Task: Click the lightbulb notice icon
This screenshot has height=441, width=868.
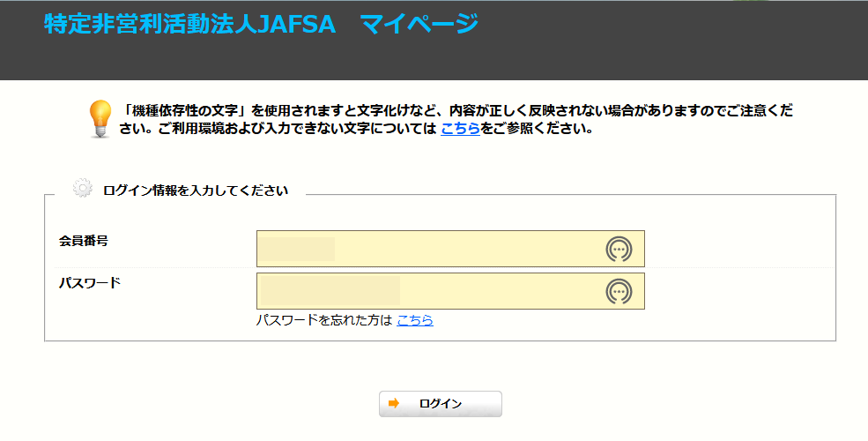Action: click(100, 118)
